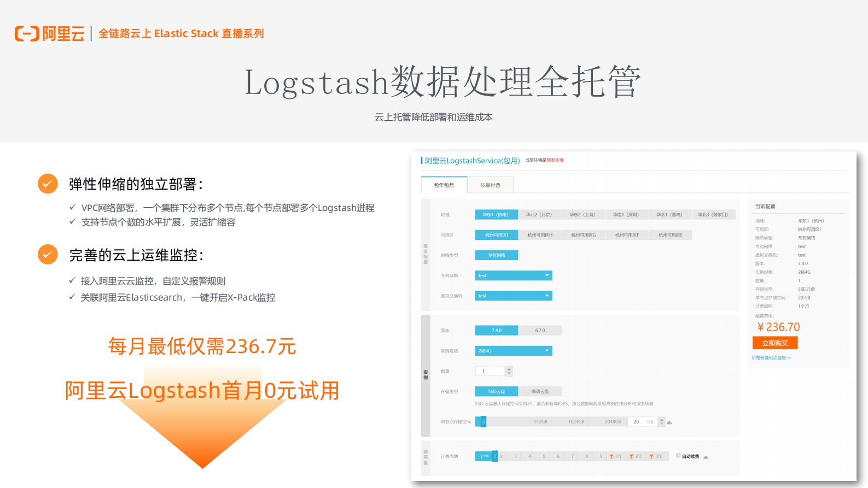Select region 华北3 (张家口)

pyautogui.click(x=713, y=215)
